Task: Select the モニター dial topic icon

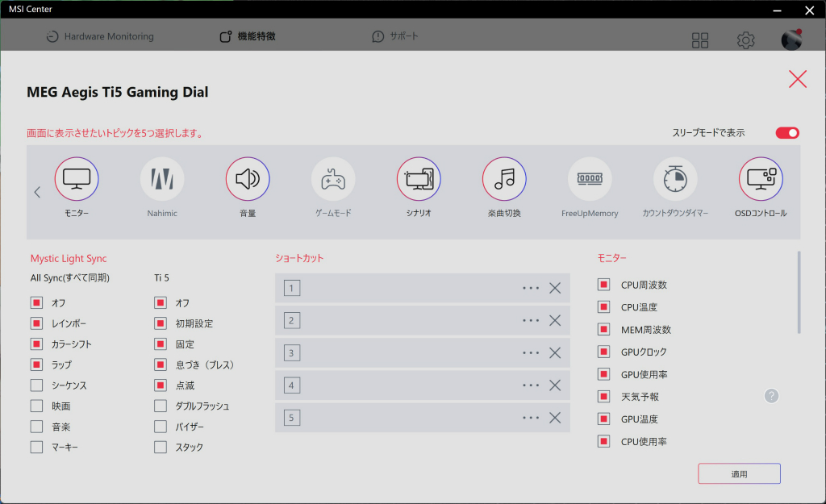Action: (x=77, y=179)
